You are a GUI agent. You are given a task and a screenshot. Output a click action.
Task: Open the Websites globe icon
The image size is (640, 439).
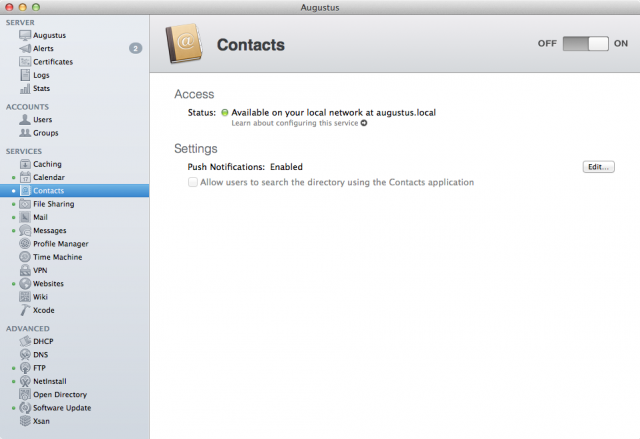(x=25, y=284)
